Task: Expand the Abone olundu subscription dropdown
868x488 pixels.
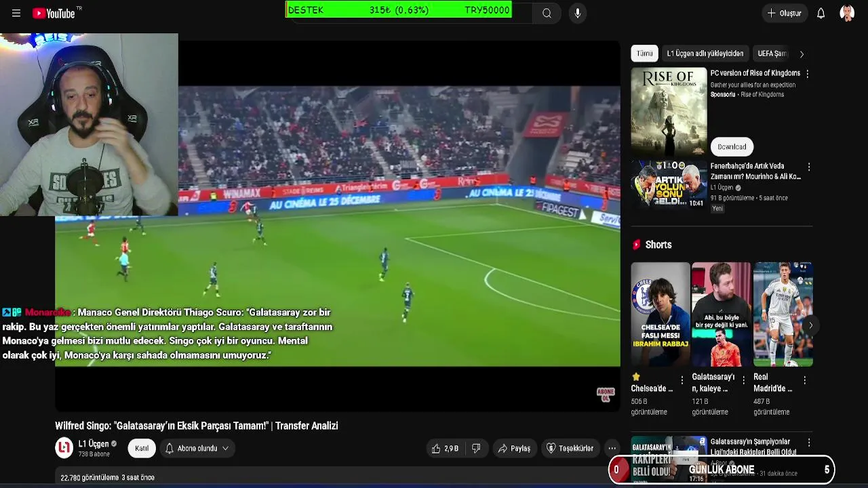Action: [197, 448]
